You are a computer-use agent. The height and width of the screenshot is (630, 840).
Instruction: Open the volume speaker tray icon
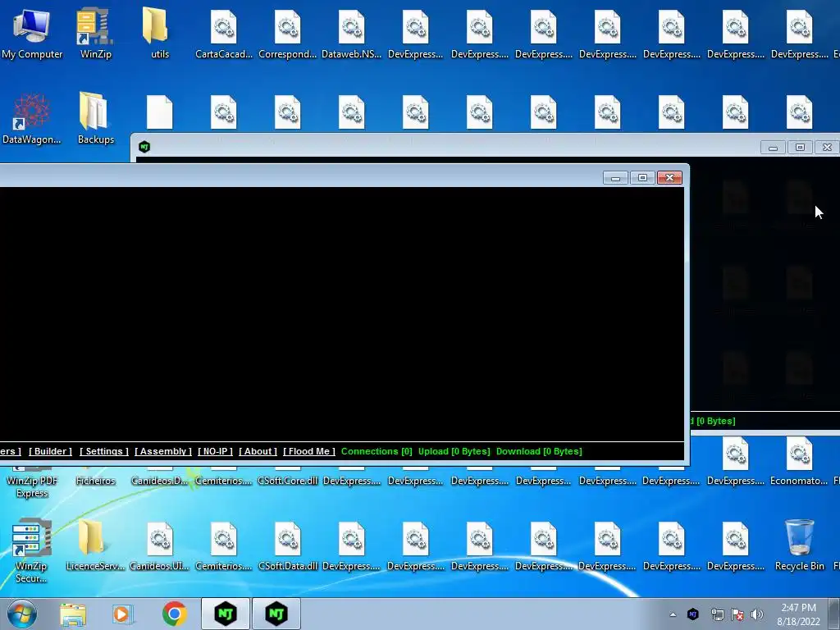coord(757,614)
